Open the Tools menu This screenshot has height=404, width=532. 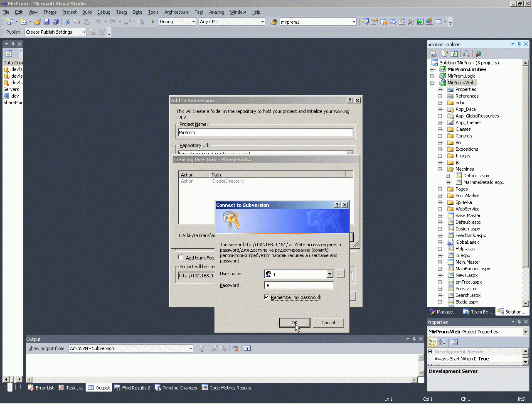click(153, 12)
